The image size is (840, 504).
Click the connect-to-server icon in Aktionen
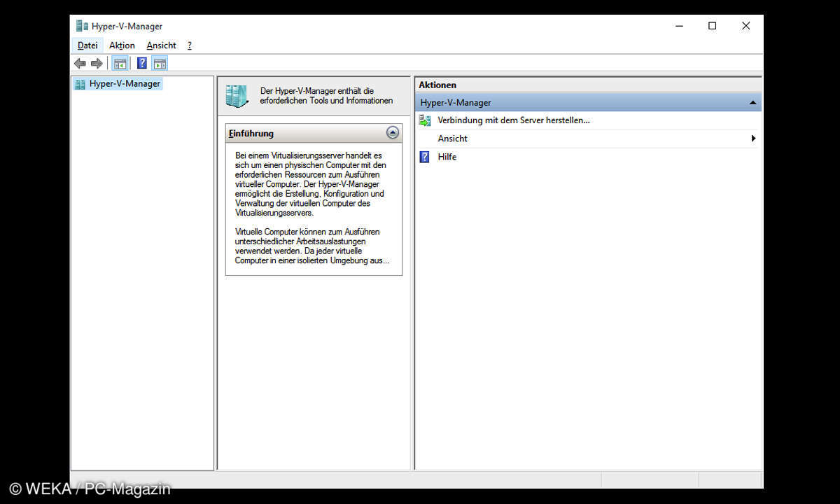tap(424, 120)
